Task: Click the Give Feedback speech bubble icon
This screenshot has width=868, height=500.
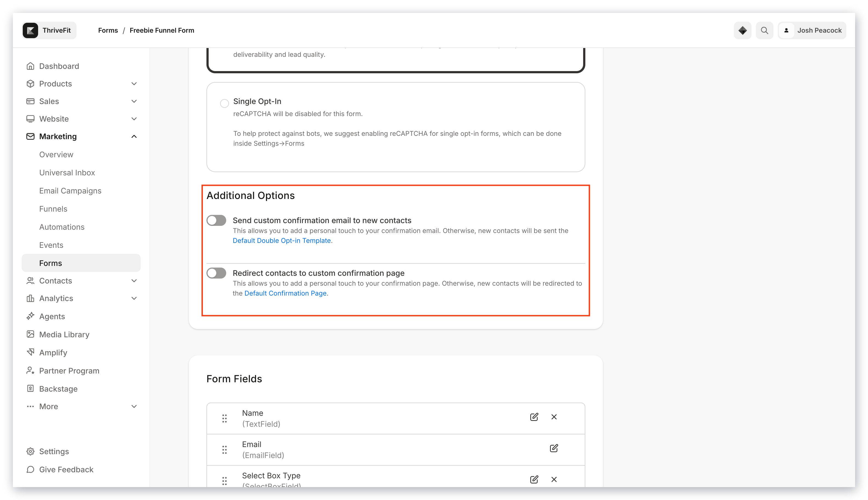Action: click(x=30, y=470)
